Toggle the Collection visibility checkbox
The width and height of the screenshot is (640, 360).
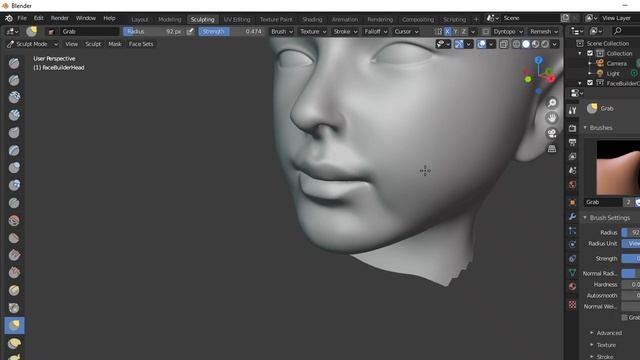click(x=590, y=53)
